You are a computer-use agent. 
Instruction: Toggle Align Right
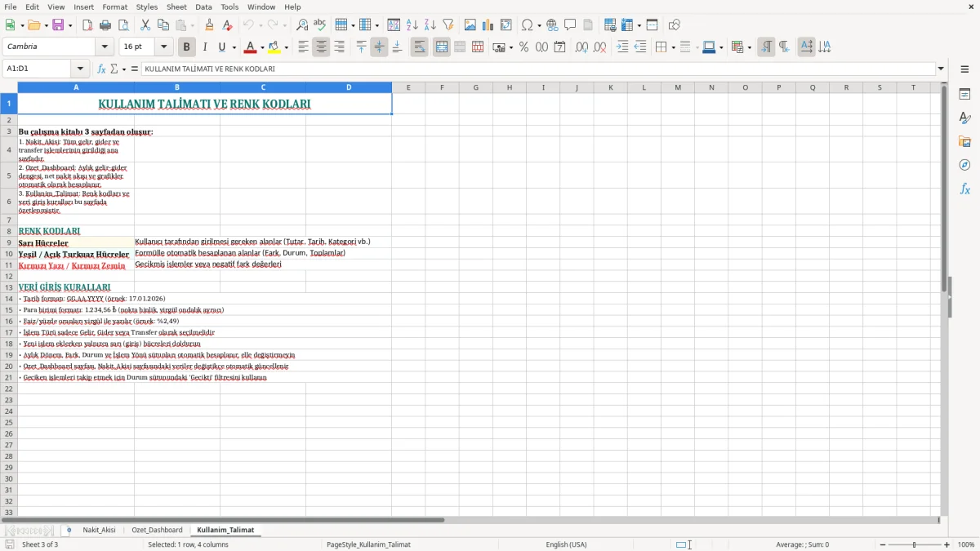point(339,47)
